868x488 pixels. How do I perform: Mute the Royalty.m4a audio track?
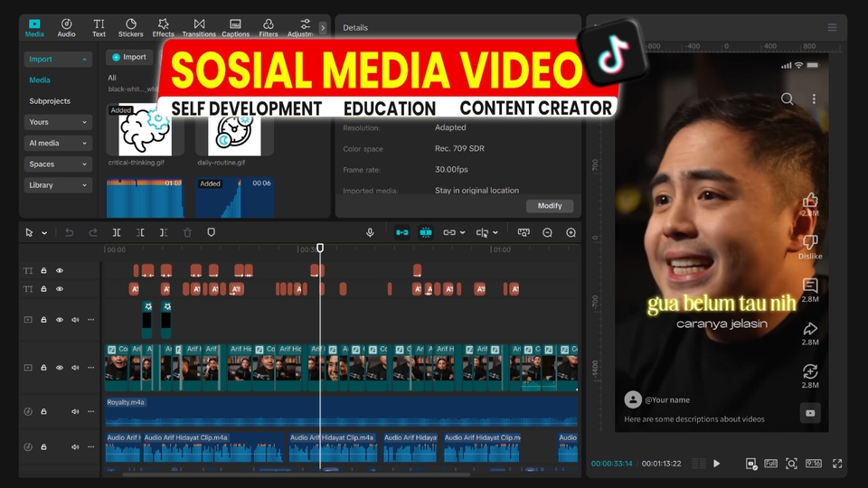75,412
